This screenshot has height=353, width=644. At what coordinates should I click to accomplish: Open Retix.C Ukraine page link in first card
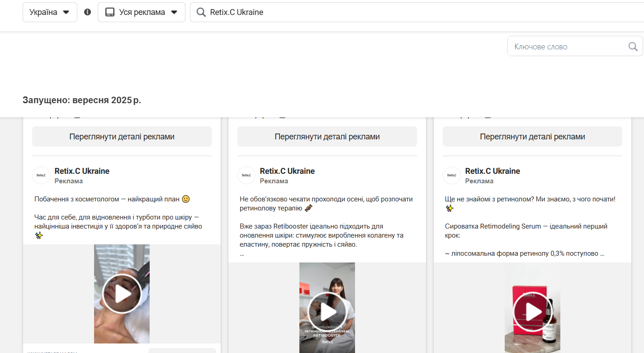82,171
